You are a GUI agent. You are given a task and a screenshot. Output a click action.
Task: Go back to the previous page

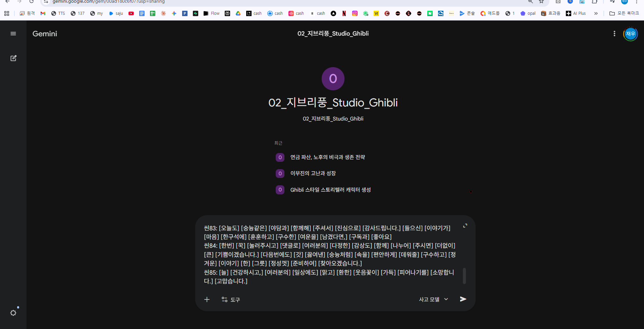pyautogui.click(x=7, y=1)
